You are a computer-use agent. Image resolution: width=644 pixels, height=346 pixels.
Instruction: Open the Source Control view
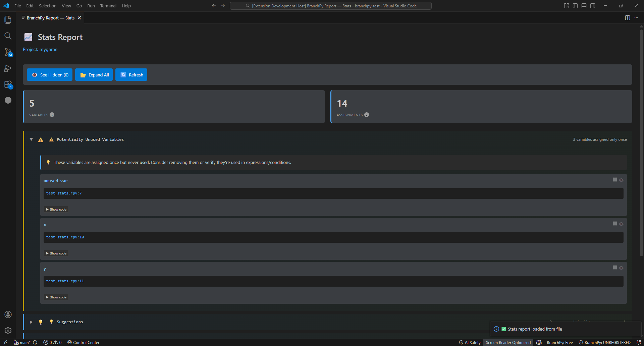tap(8, 52)
